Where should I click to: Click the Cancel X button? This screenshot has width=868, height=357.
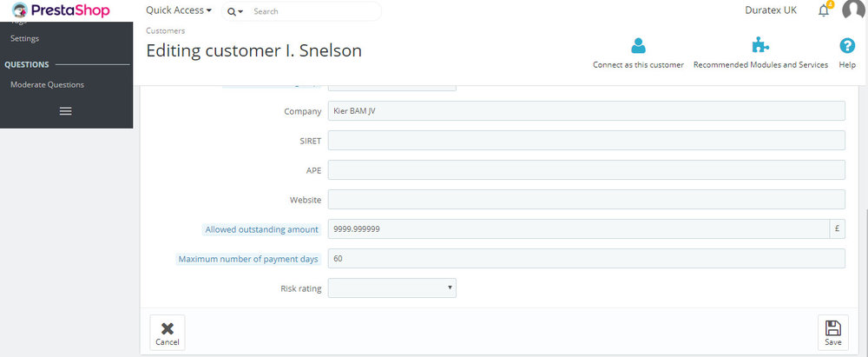pos(168,333)
